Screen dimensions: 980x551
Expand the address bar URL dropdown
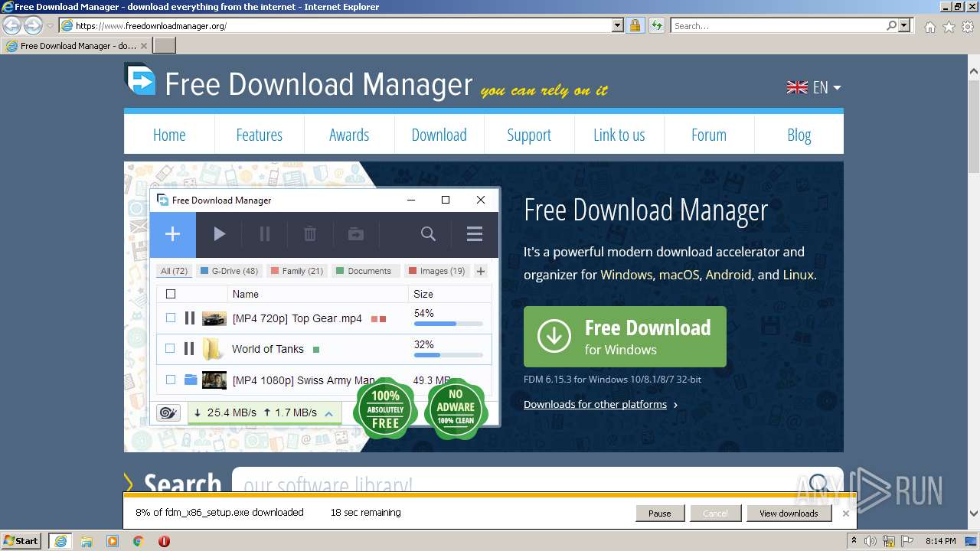click(x=618, y=26)
